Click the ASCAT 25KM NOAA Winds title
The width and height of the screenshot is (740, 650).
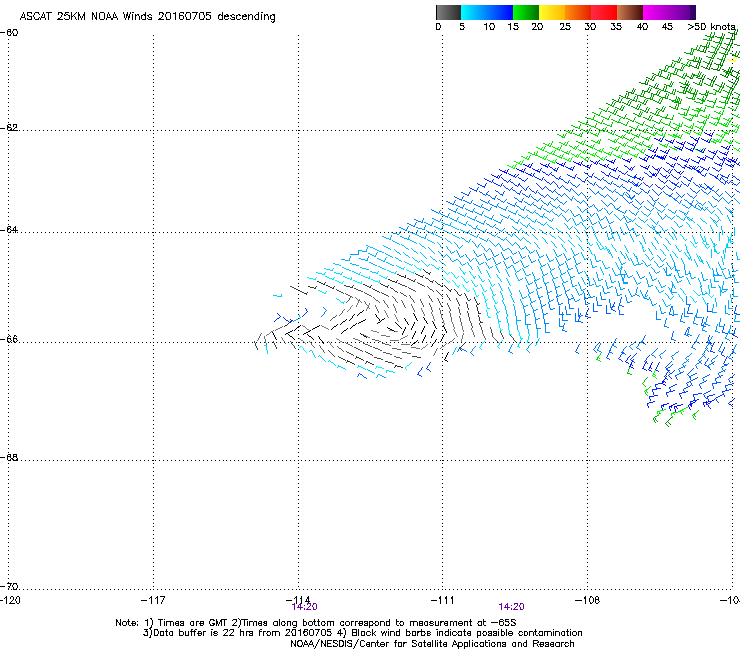(147, 17)
